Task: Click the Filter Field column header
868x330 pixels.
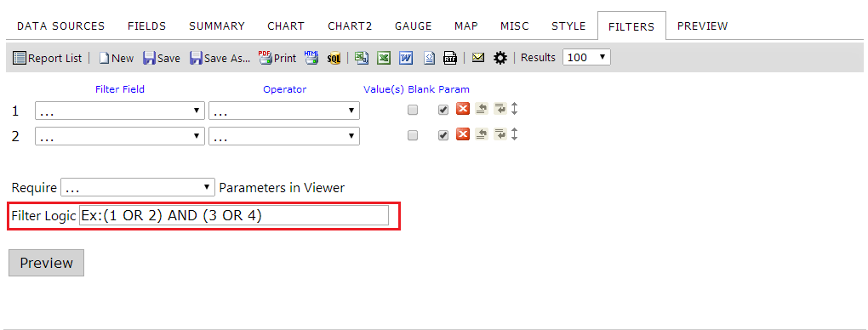Action: 120,89
